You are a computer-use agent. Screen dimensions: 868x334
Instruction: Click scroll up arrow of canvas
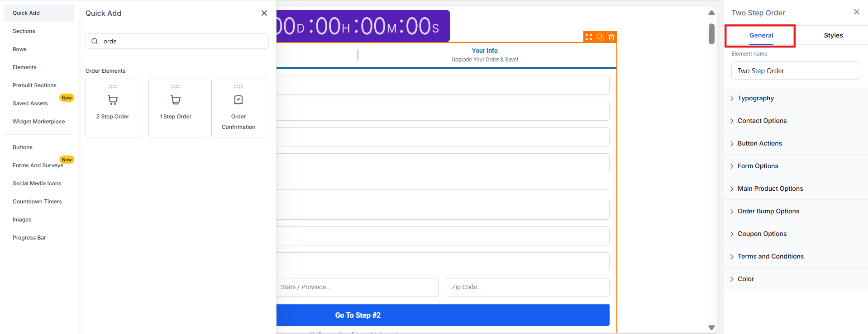(711, 13)
